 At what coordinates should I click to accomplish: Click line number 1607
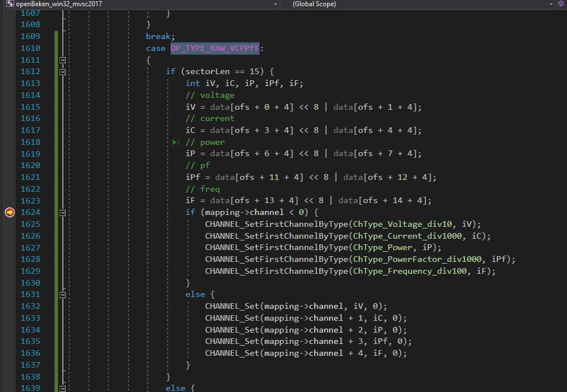coord(31,13)
